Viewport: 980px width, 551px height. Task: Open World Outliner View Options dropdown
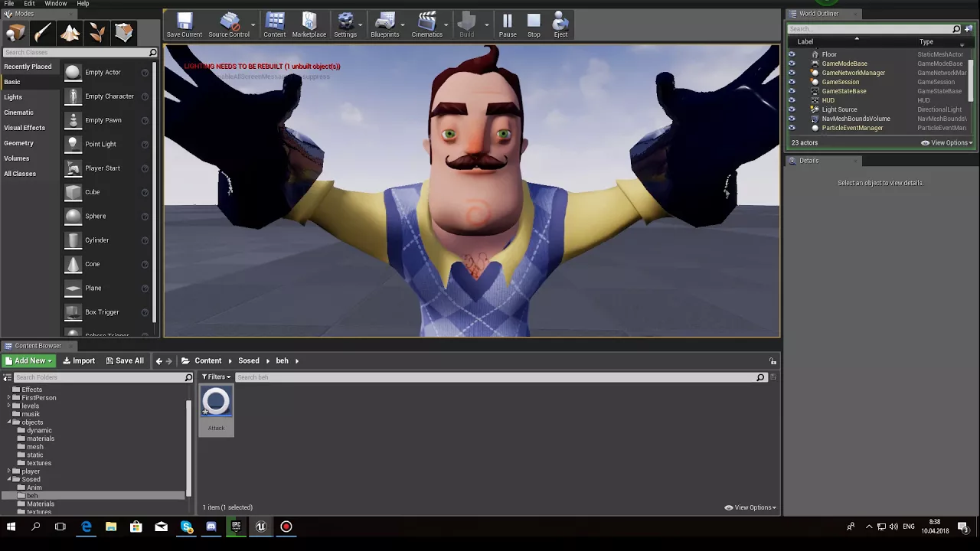tap(947, 142)
